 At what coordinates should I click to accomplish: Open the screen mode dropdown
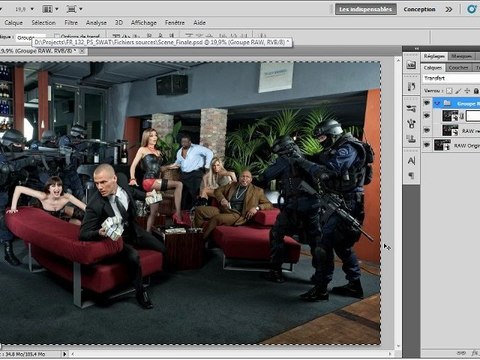(x=74, y=9)
